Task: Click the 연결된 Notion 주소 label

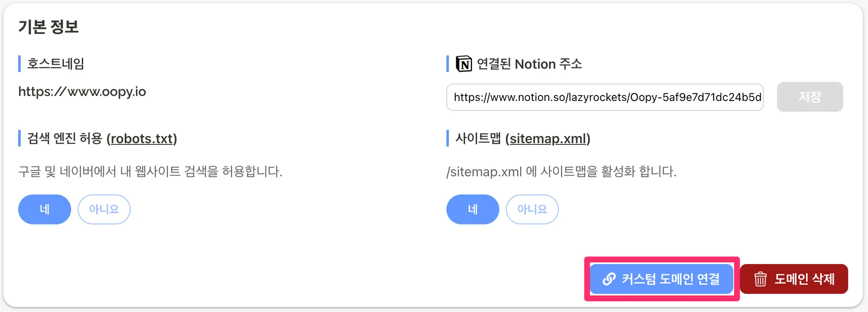Action: pos(529,64)
